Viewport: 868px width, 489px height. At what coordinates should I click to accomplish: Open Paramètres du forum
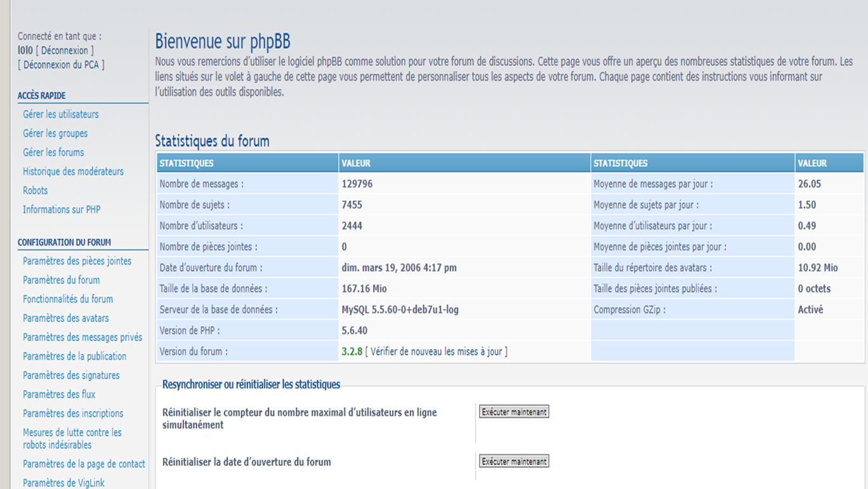coord(61,280)
